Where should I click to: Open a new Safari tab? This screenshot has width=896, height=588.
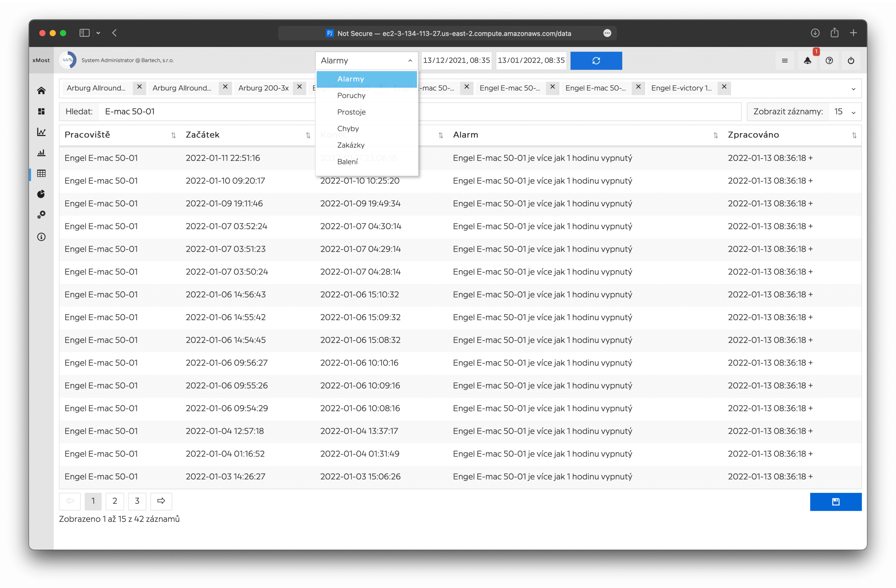853,33
